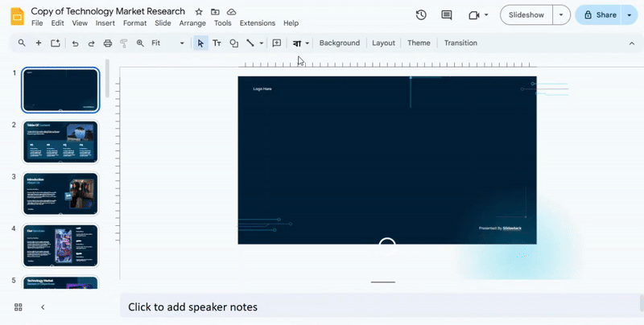
Task: Open the Fit zoom dropdown
Action: (167, 43)
